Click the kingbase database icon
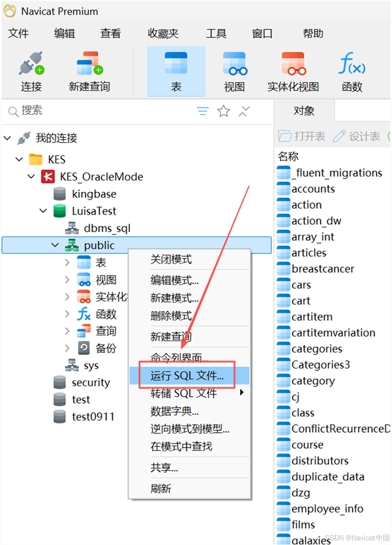The width and height of the screenshot is (392, 545). tap(60, 194)
